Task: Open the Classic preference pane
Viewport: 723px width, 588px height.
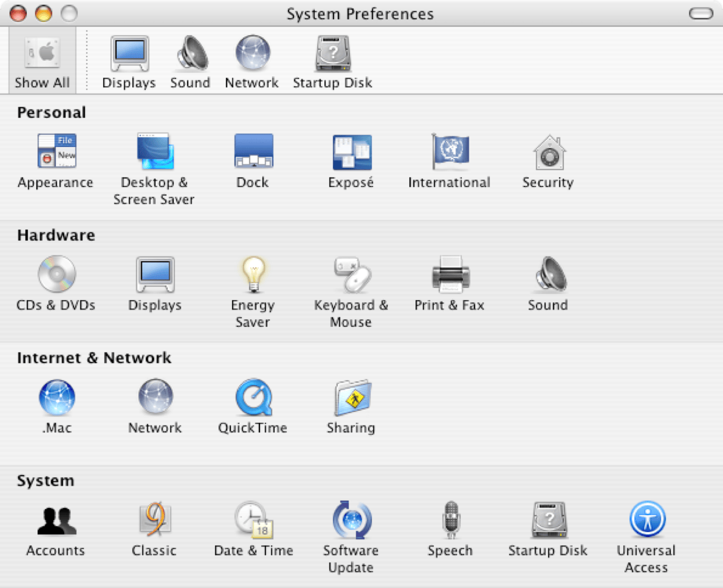Action: [154, 529]
